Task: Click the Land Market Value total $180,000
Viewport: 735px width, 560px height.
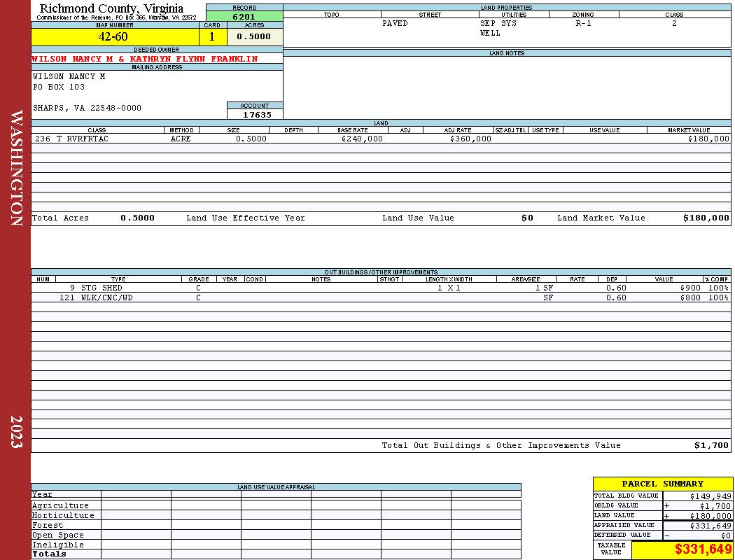Action: pyautogui.click(x=706, y=218)
